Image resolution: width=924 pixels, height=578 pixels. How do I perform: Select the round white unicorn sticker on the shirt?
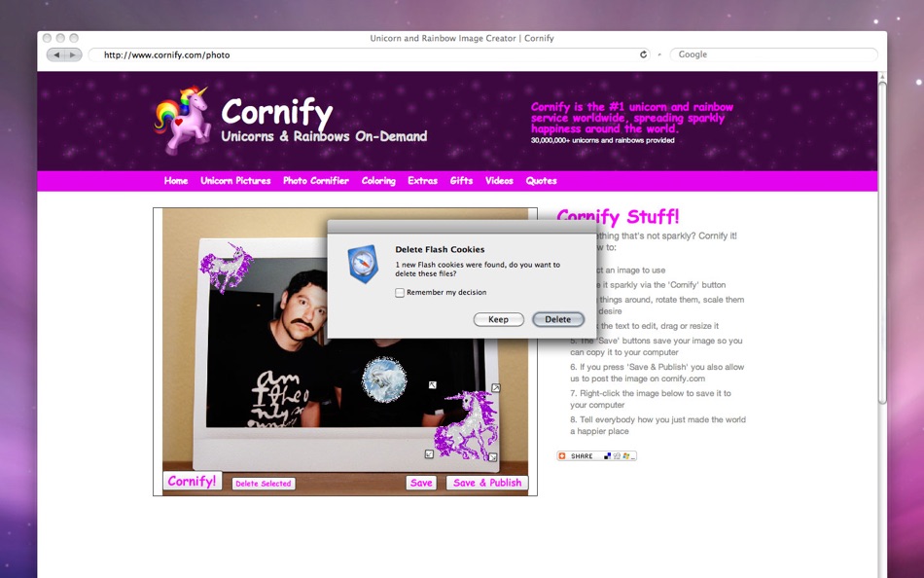384,379
